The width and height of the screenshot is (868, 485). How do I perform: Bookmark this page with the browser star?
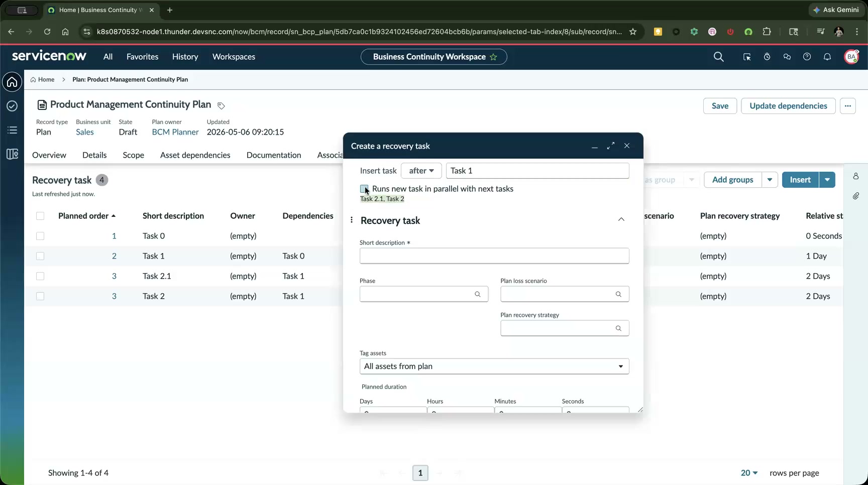(x=633, y=32)
